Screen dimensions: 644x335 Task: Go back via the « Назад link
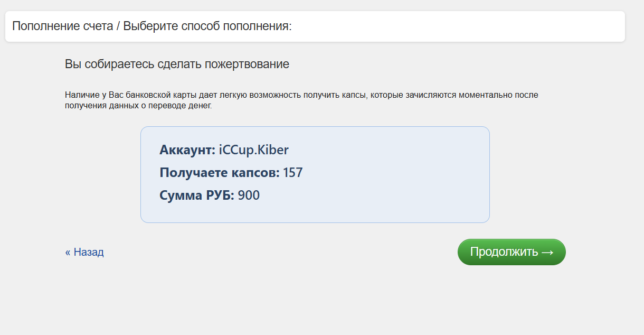coord(84,252)
